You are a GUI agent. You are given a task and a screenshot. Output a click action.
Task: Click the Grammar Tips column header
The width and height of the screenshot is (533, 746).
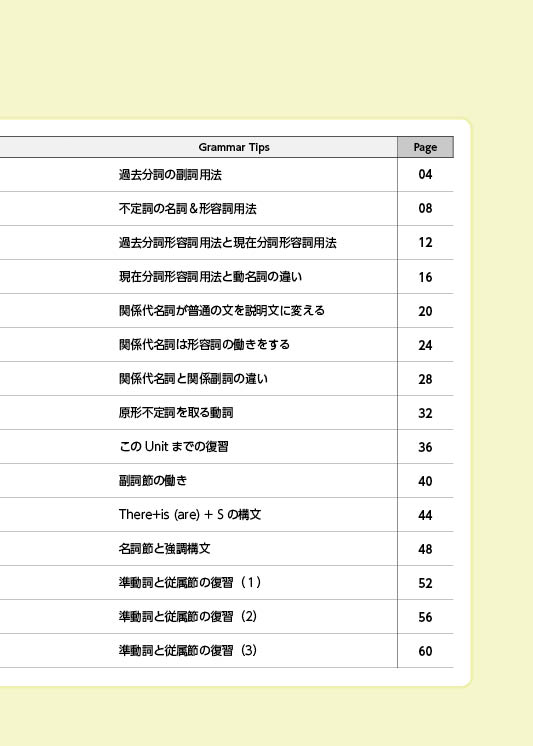tap(234, 147)
